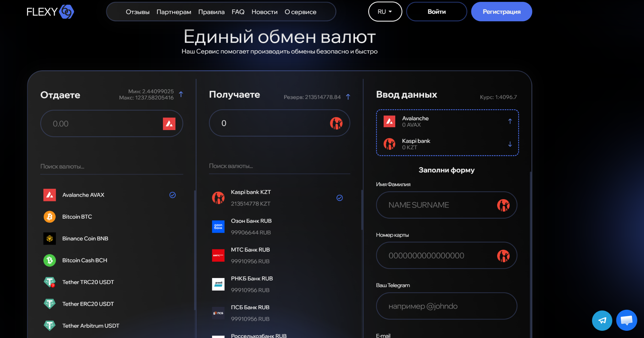Click the FLEXY logo
This screenshot has width=644, height=338.
(50, 12)
